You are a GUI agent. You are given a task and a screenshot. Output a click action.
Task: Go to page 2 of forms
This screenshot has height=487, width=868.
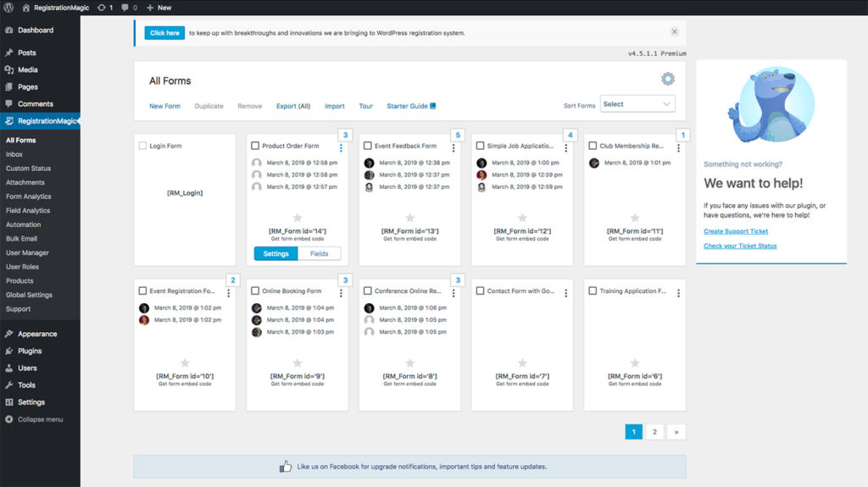pyautogui.click(x=654, y=432)
